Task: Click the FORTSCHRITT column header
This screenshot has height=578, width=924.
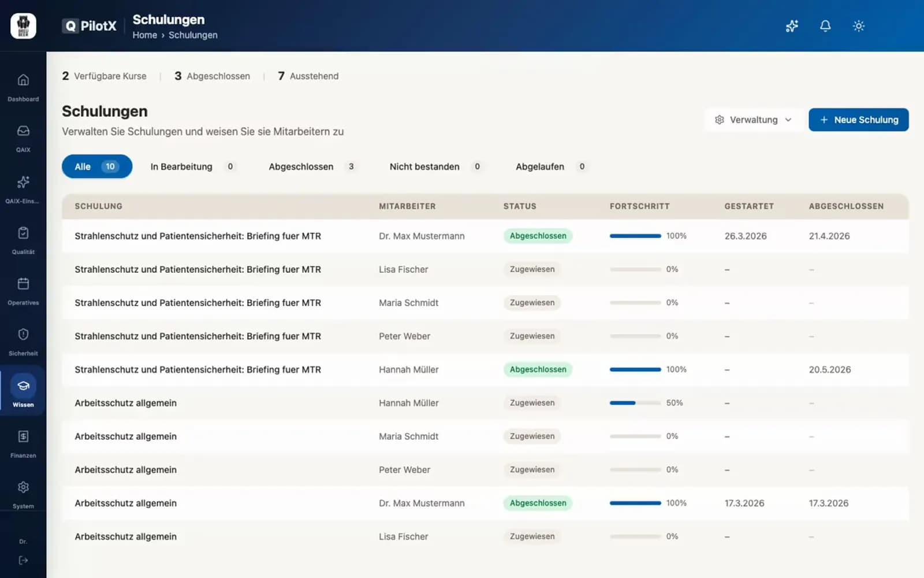Action: 639,206
